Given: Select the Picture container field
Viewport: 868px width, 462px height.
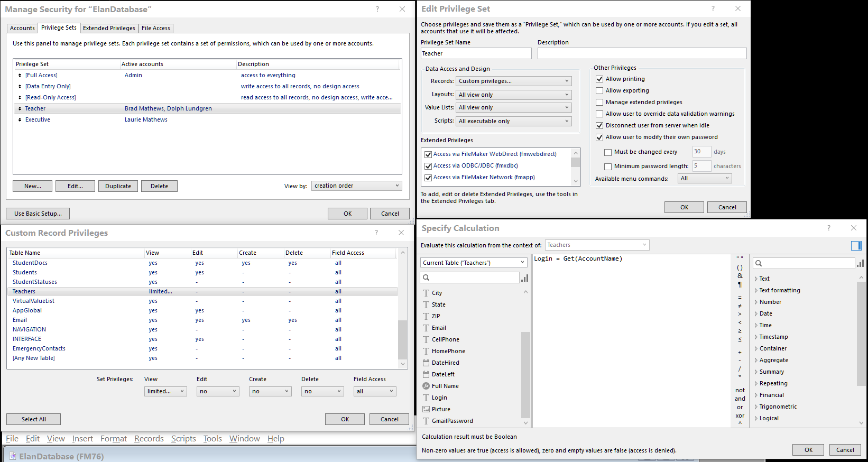Looking at the screenshot, I should (441, 409).
